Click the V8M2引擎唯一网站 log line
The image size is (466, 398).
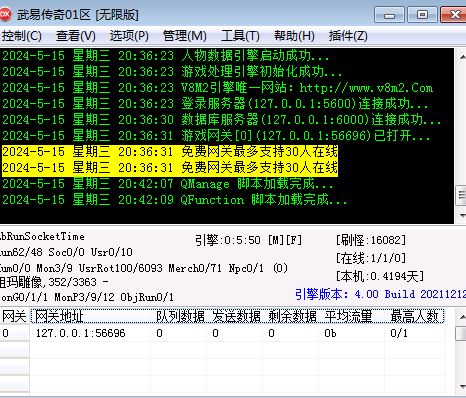click(x=217, y=88)
